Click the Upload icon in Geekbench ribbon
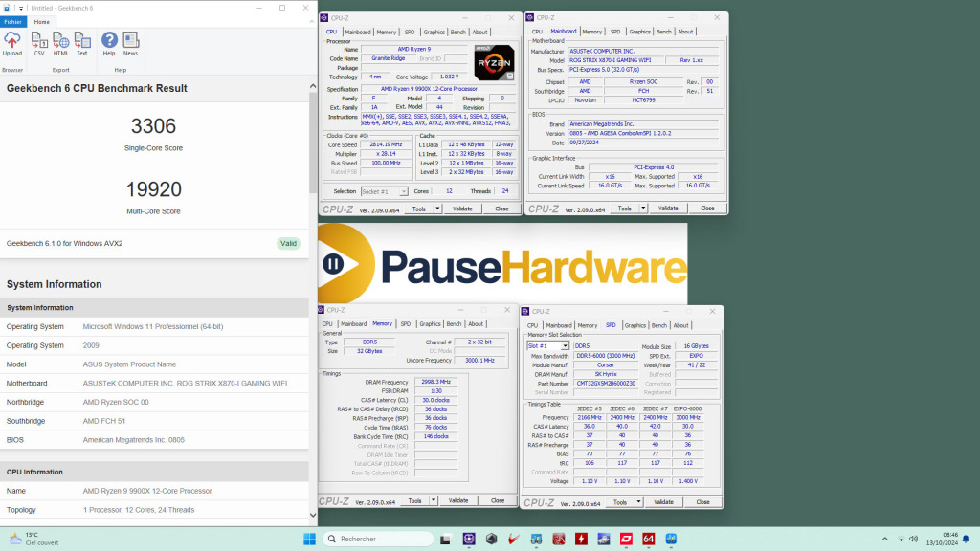 pos(12,43)
